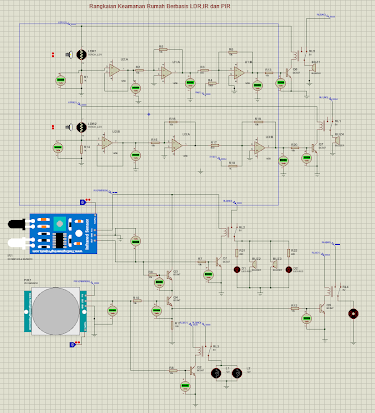Select the blue Infrared Sensor module
The height and width of the screenshot is (413, 375).
tap(63, 234)
